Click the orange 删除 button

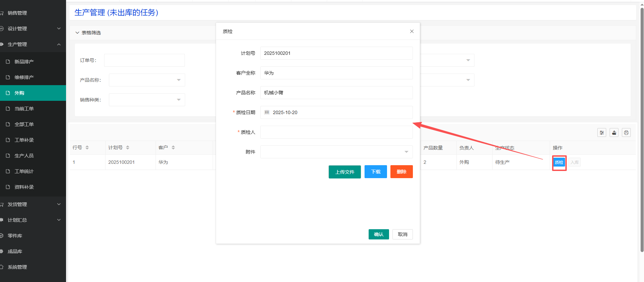[x=402, y=172]
